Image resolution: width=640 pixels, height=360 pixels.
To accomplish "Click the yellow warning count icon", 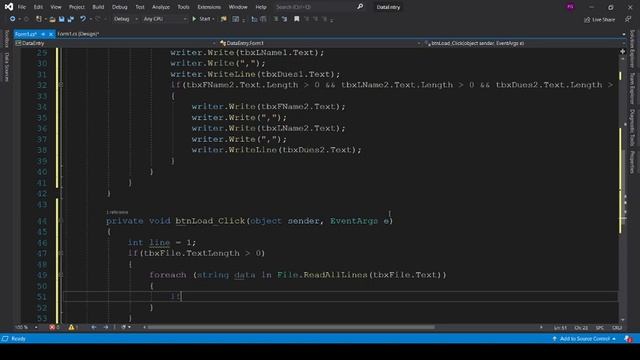I will point(71,327).
